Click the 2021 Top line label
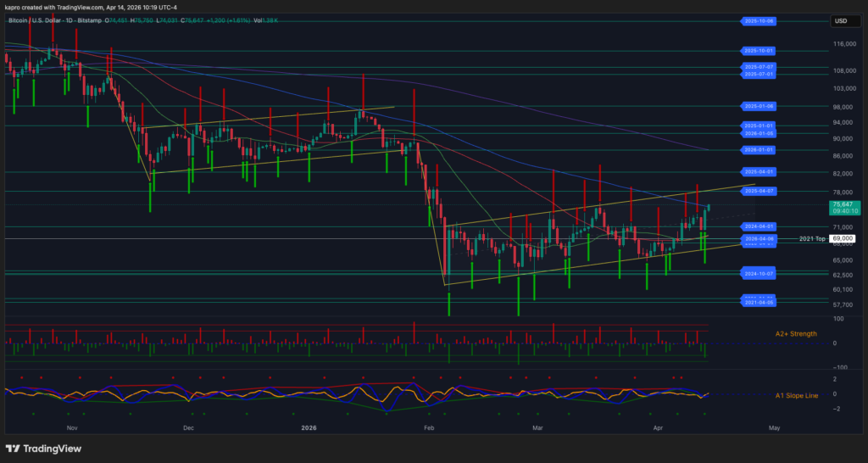 click(x=811, y=240)
